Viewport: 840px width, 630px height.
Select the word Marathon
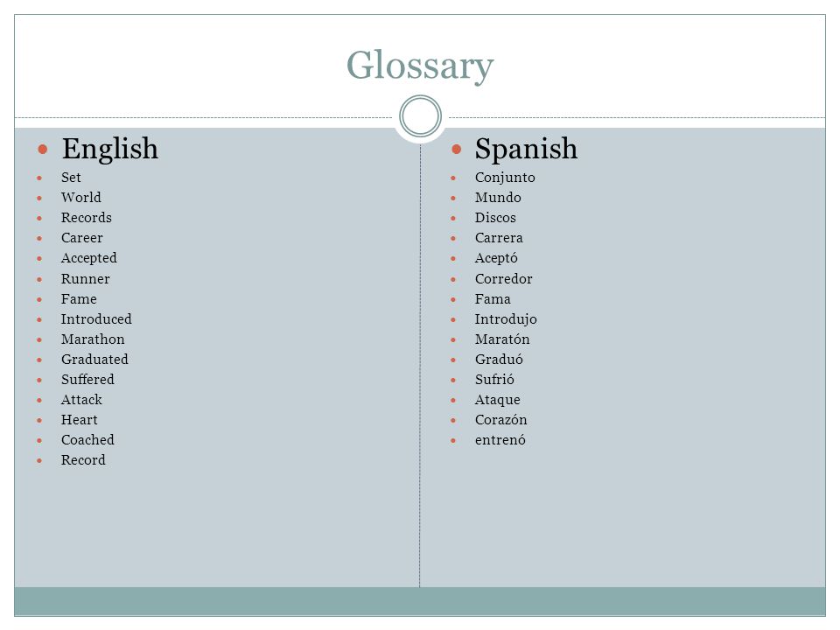coord(93,339)
